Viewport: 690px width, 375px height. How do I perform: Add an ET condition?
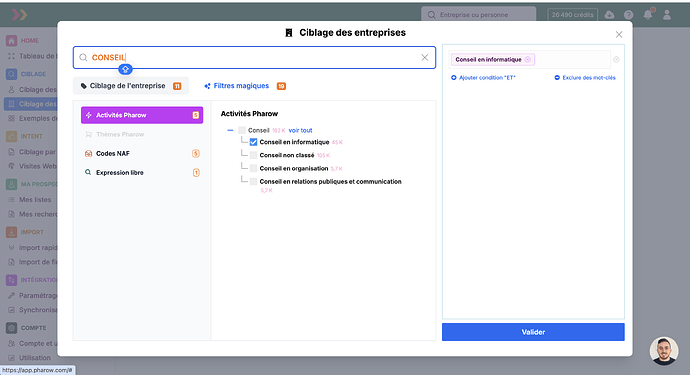pos(483,77)
